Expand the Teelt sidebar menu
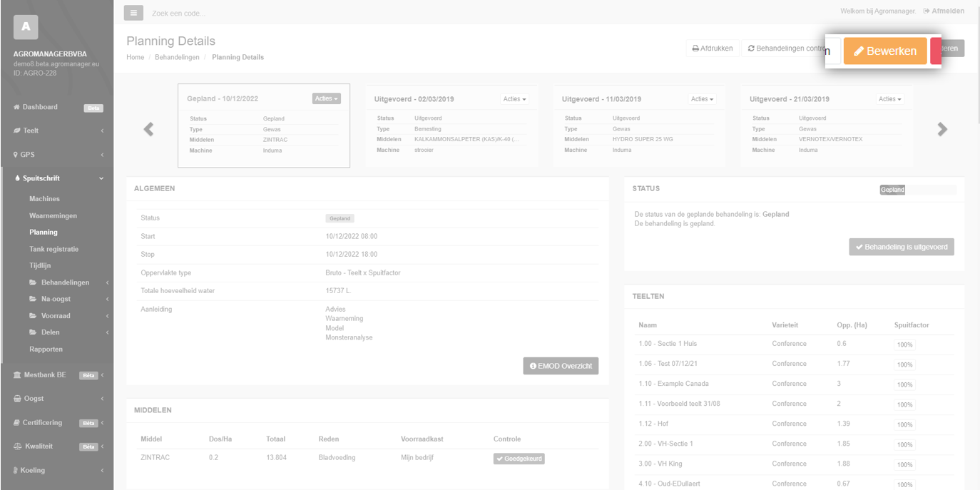This screenshot has height=490, width=980. click(x=57, y=131)
